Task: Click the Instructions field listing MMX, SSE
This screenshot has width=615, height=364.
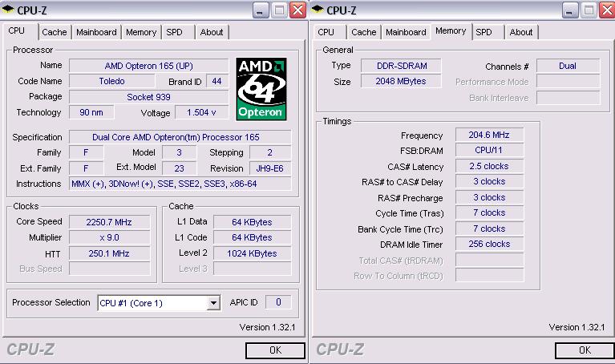Action: (180, 184)
